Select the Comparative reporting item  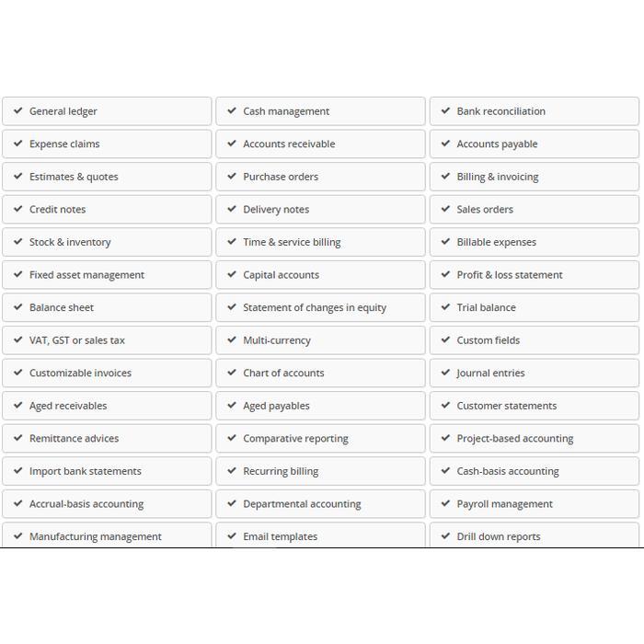(x=320, y=438)
